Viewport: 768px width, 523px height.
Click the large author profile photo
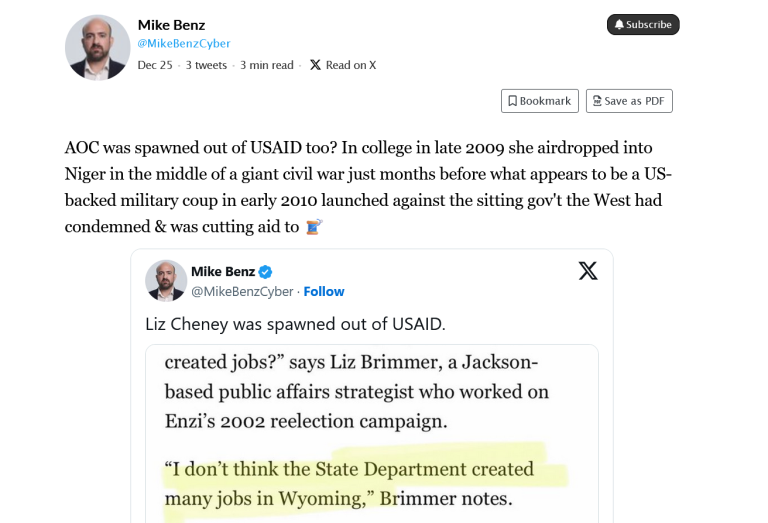[x=97, y=47]
